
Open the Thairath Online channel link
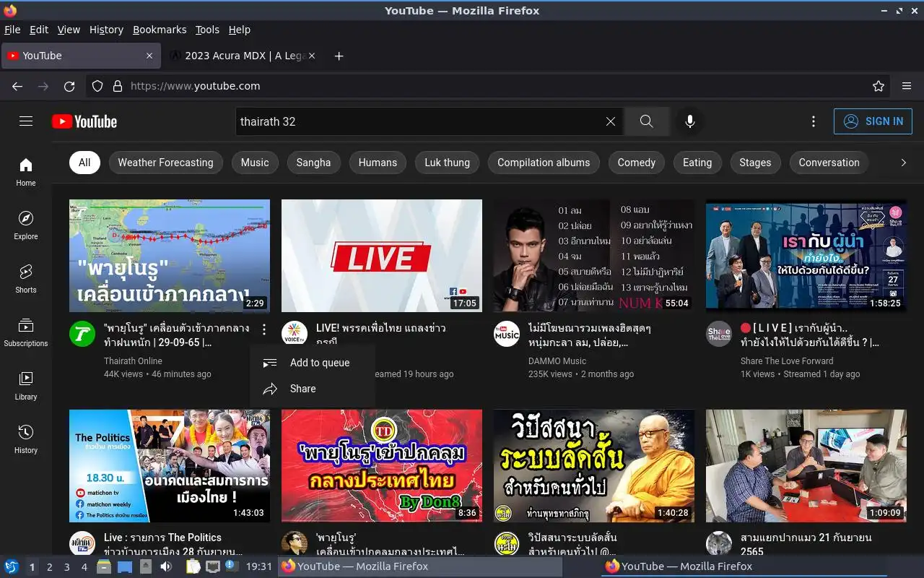[133, 361]
